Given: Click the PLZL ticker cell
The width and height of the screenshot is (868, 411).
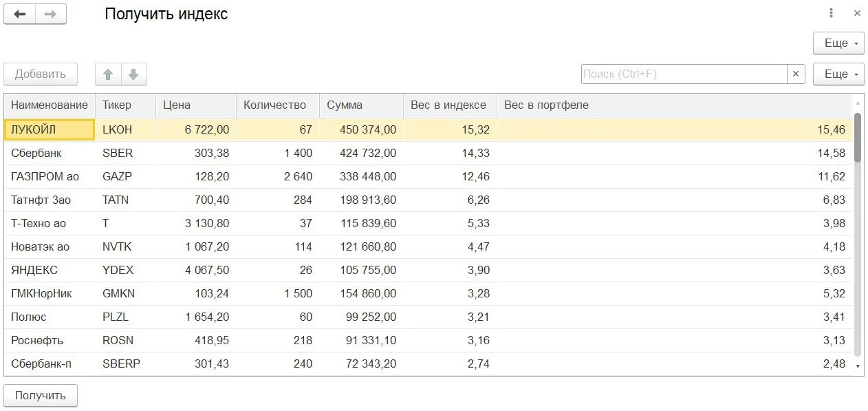Looking at the screenshot, I should (126, 317).
